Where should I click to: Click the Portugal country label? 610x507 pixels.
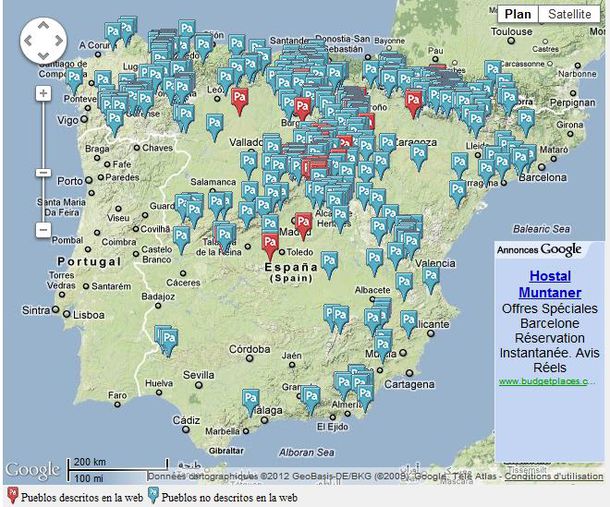(89, 261)
